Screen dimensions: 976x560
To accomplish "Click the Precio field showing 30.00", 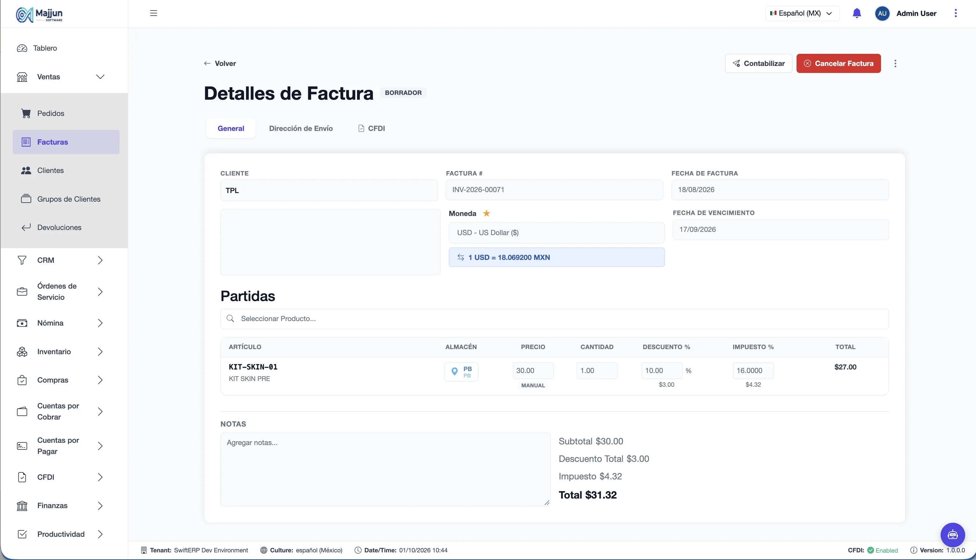I will [x=533, y=370].
